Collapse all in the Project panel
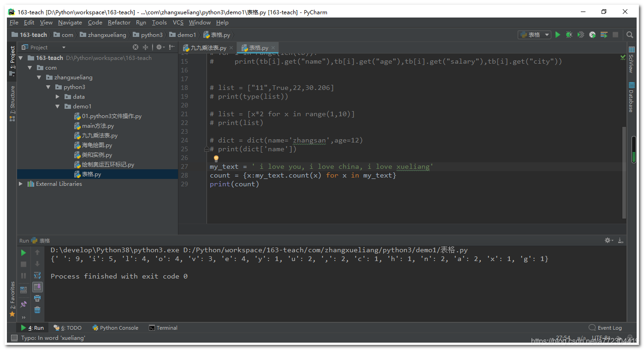 pos(146,47)
